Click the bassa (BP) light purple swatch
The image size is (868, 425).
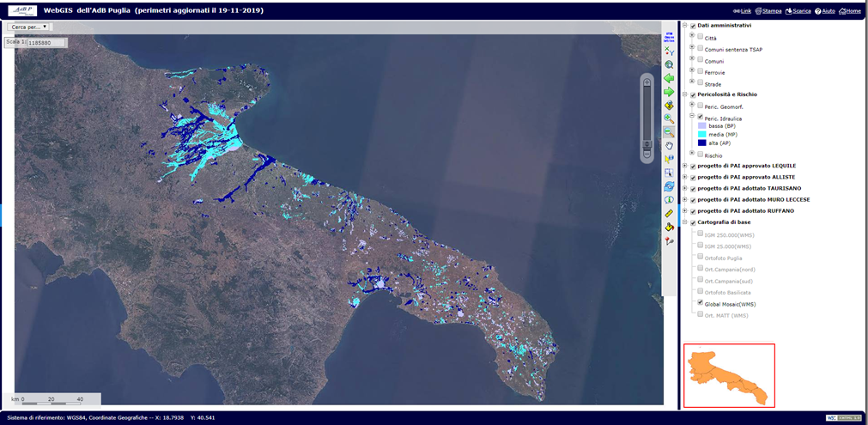[702, 126]
